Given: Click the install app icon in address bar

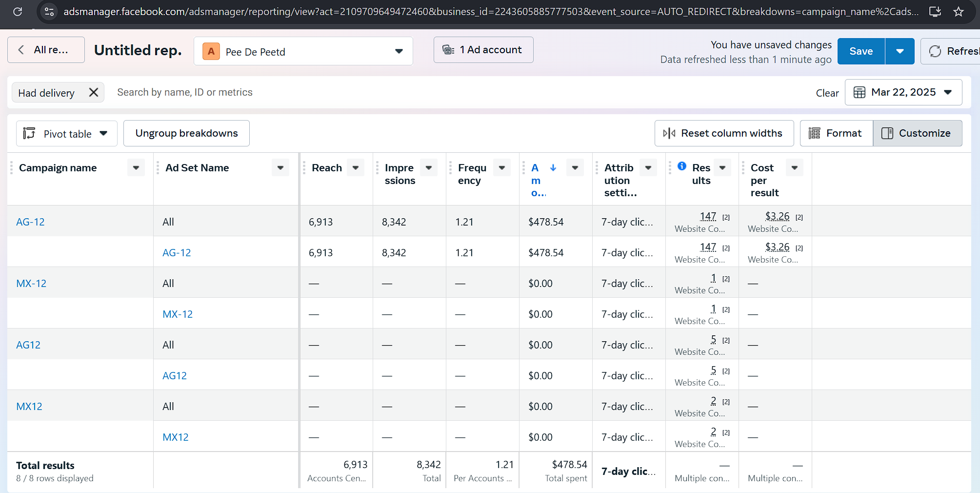Looking at the screenshot, I should point(935,12).
